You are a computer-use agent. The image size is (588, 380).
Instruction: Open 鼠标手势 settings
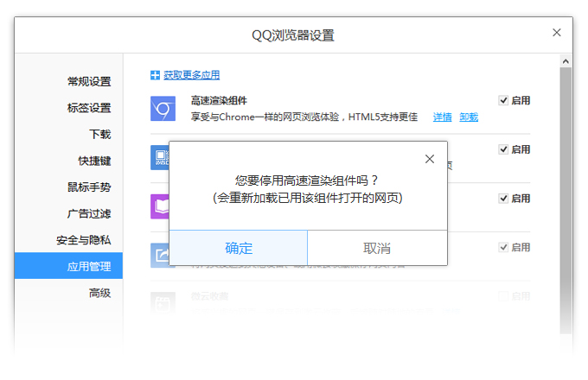click(x=89, y=187)
